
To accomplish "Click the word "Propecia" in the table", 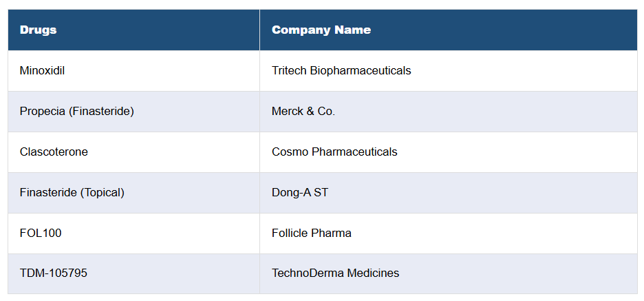I will [43, 111].
